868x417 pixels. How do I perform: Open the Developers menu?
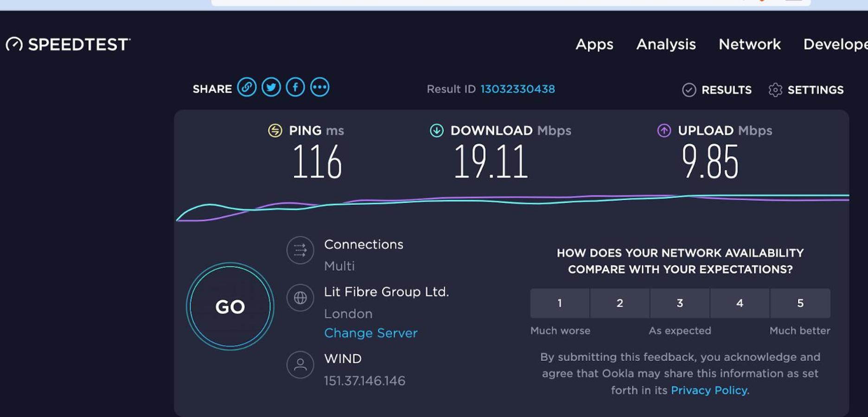[836, 44]
